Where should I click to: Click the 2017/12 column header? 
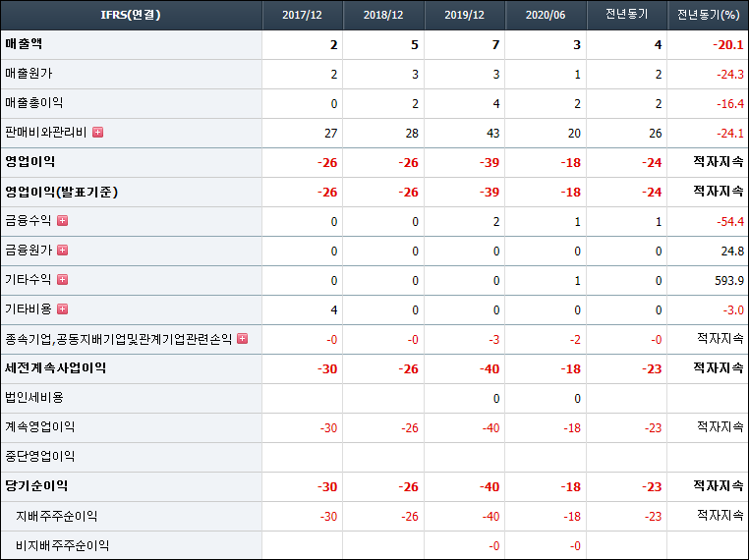click(x=302, y=15)
